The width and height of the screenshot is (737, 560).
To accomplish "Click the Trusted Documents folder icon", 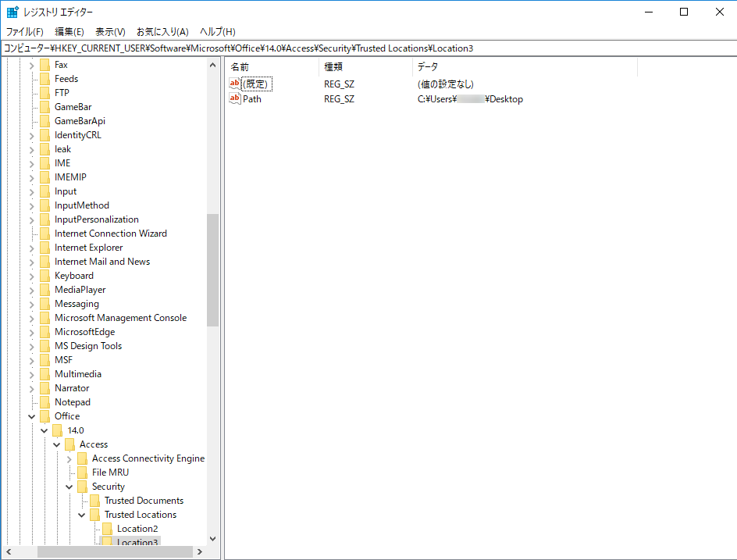I will tap(95, 501).
